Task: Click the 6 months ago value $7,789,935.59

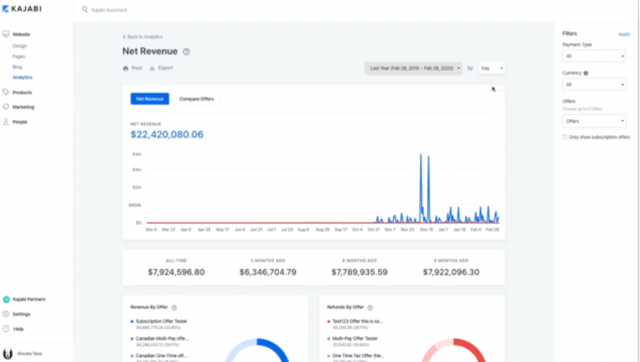Action: coord(359,272)
